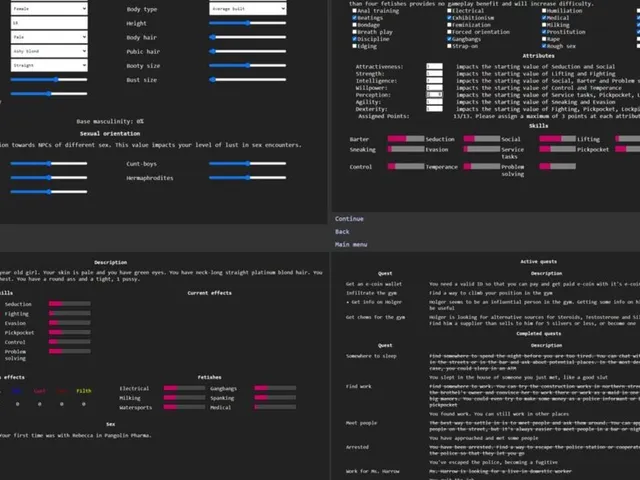640x480 pixels.
Task: Click the Spanking bar in Fetishes list
Action: pyautogui.click(x=275, y=398)
